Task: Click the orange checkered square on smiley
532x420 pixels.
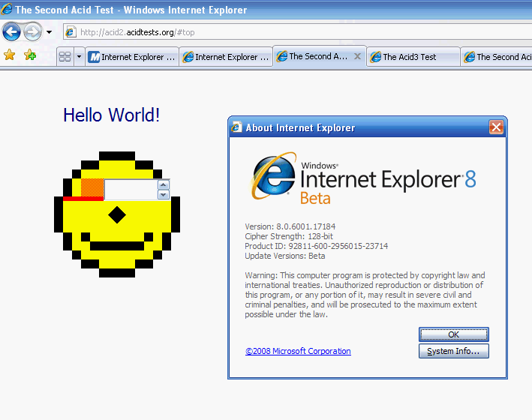Action: click(92, 187)
